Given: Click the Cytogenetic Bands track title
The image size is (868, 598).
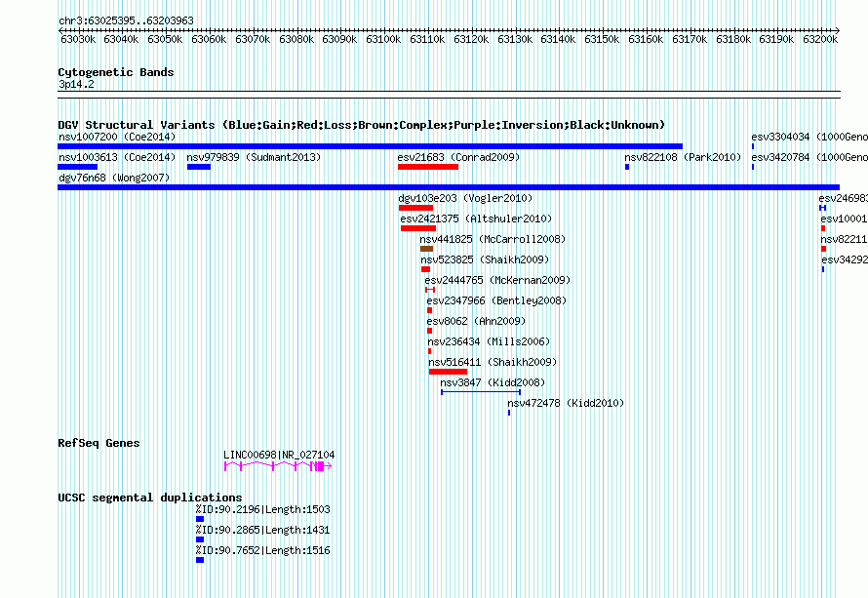Looking at the screenshot, I should click(116, 72).
